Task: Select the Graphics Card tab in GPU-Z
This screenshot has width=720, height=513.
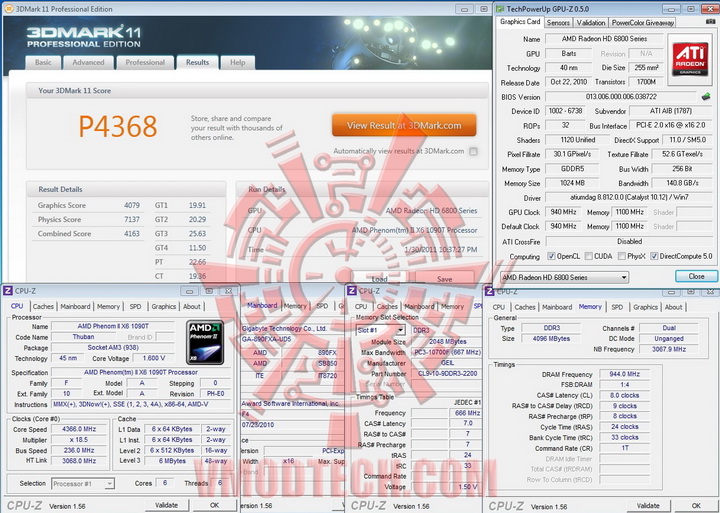Action: pyautogui.click(x=520, y=22)
